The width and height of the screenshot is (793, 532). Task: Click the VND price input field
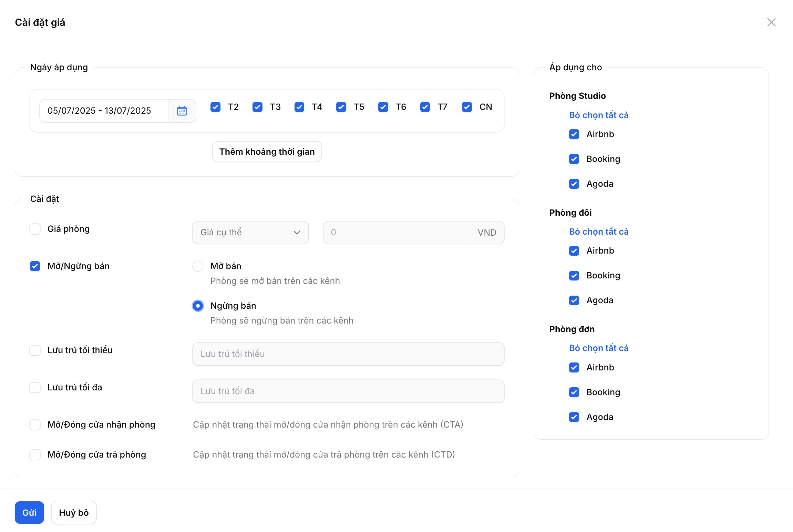(396, 233)
